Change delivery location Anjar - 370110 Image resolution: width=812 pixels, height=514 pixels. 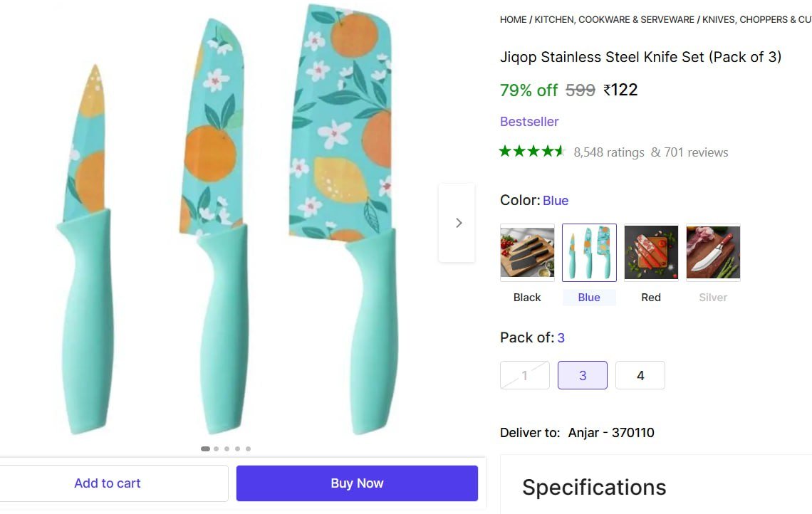[610, 432]
